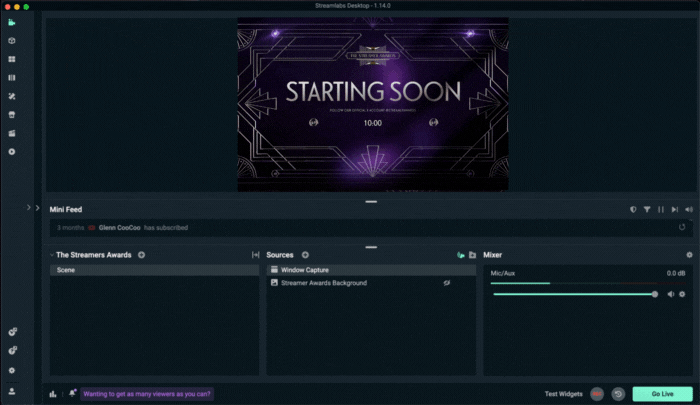Open scene transitions icon

tap(255, 255)
